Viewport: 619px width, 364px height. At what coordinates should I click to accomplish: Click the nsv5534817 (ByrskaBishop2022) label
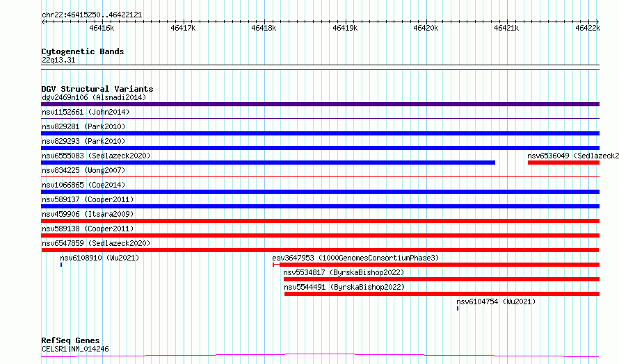[344, 272]
